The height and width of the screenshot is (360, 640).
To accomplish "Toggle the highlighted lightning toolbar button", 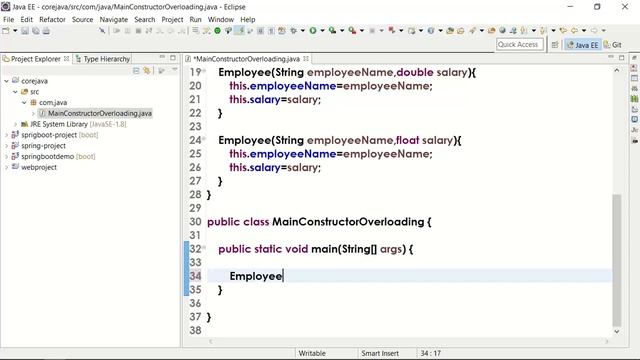I will coord(240,31).
